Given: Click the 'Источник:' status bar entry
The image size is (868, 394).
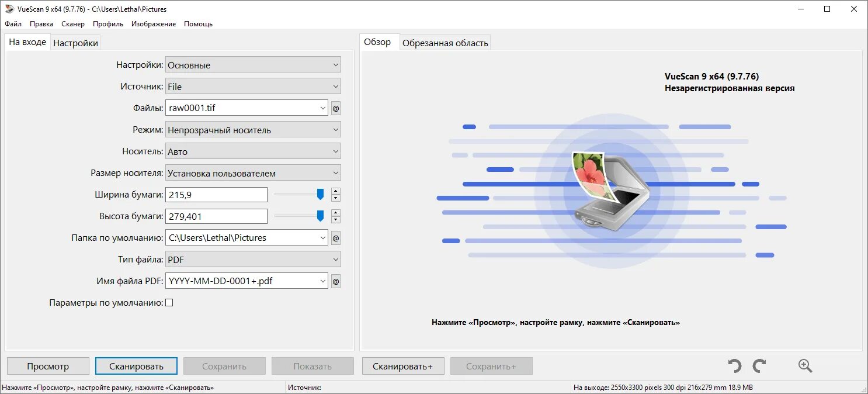Looking at the screenshot, I should point(304,388).
